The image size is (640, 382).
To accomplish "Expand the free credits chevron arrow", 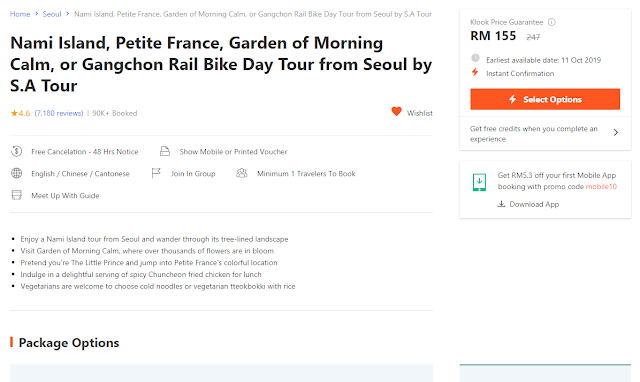I will (616, 132).
